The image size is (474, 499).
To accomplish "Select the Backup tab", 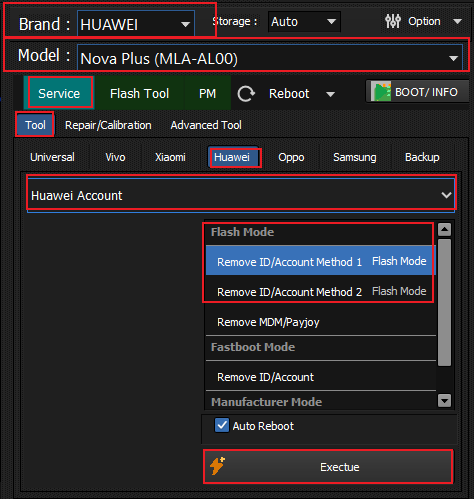I will pyautogui.click(x=422, y=157).
